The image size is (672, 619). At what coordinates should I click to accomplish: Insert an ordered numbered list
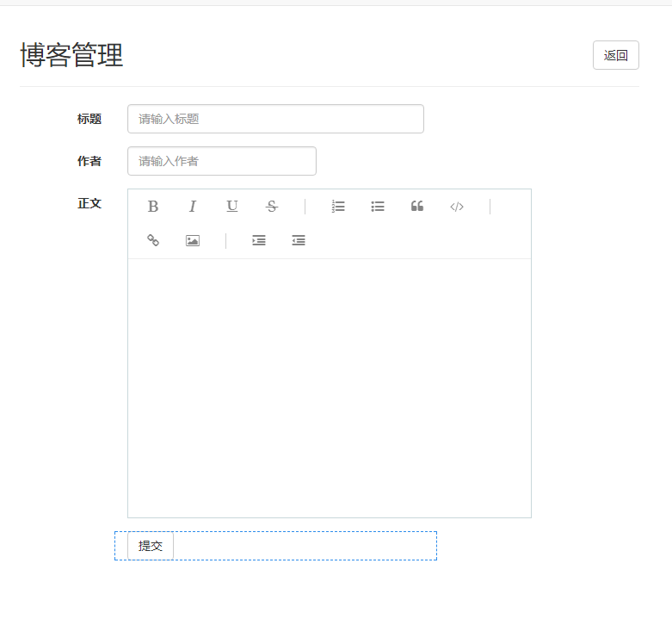pos(338,207)
